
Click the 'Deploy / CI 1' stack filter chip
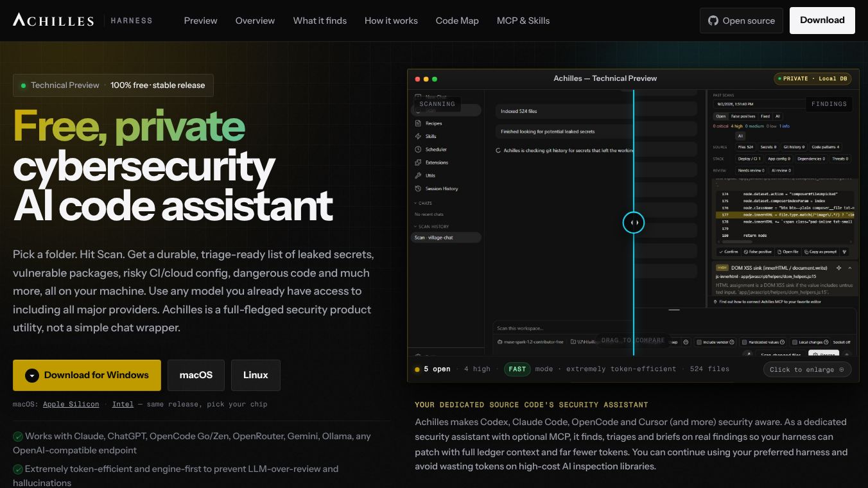point(749,159)
